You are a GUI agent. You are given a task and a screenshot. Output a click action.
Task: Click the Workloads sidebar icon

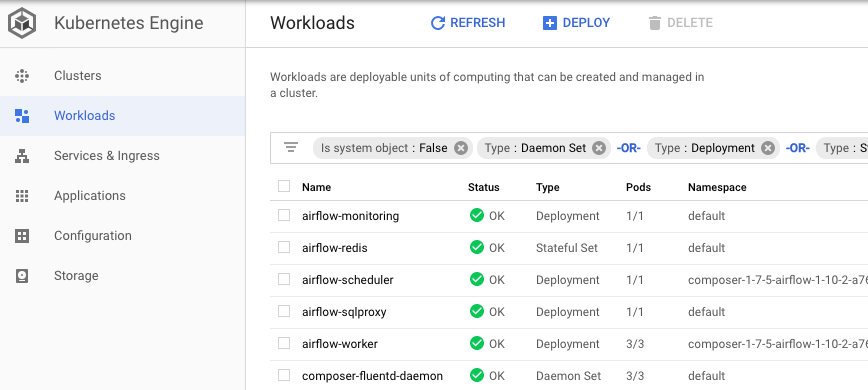point(22,116)
